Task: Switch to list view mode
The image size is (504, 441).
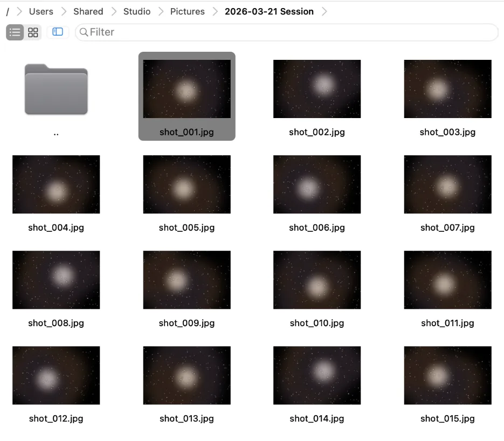Action: (15, 32)
